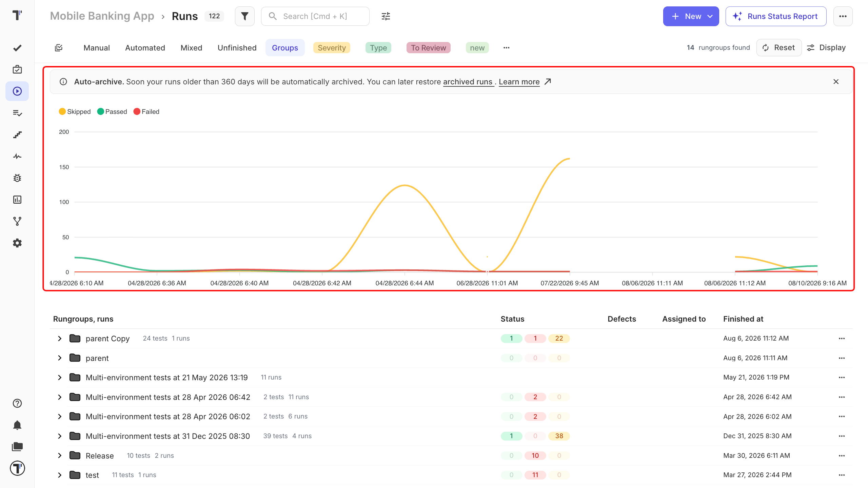The height and width of the screenshot is (488, 868).
Task: Expand the parent rungroup
Action: click(60, 358)
